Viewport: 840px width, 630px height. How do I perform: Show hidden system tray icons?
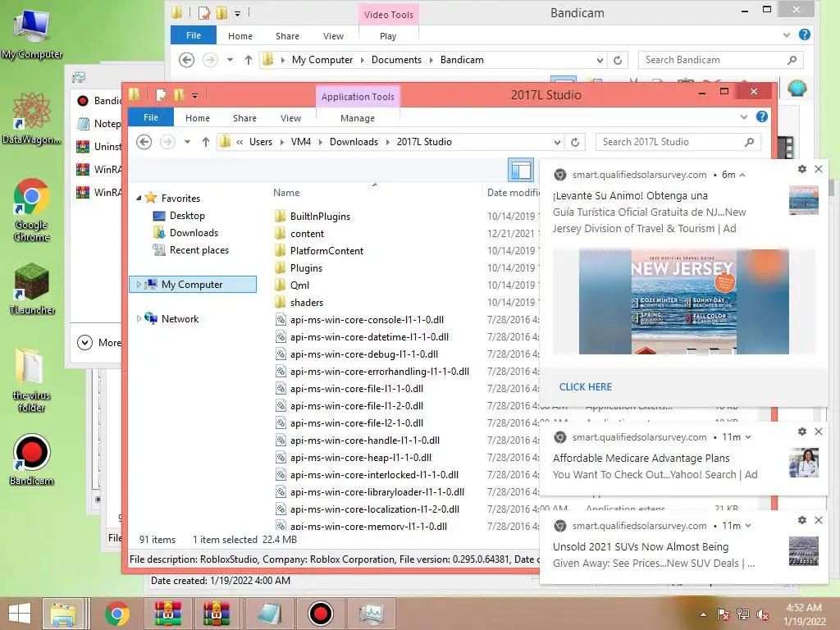[x=703, y=614]
